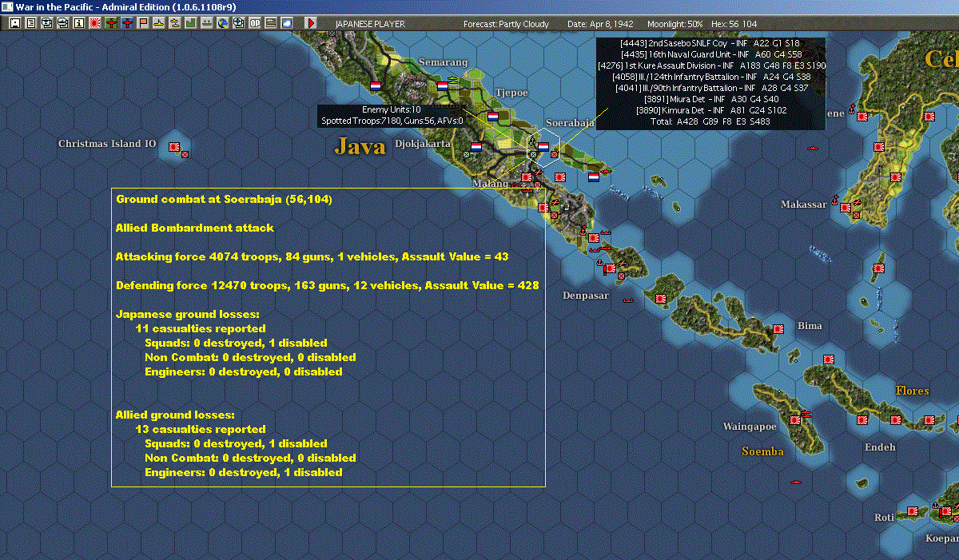Click the crosshair target toolbar icon
Viewport: 959px width, 560px height.
(x=239, y=24)
